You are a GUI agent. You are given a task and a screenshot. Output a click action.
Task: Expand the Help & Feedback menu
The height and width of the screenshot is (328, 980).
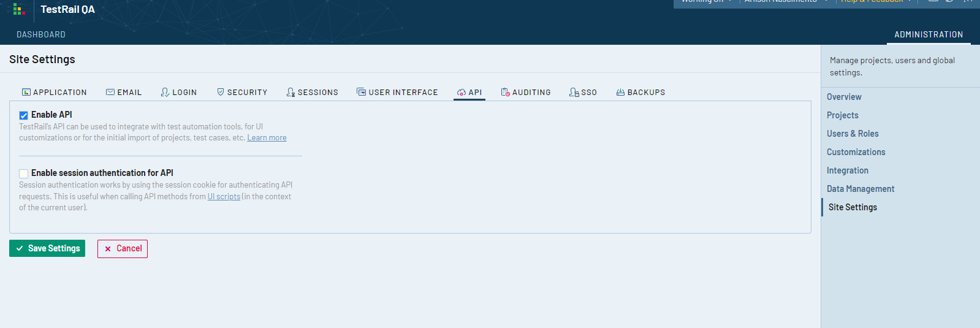click(x=876, y=2)
